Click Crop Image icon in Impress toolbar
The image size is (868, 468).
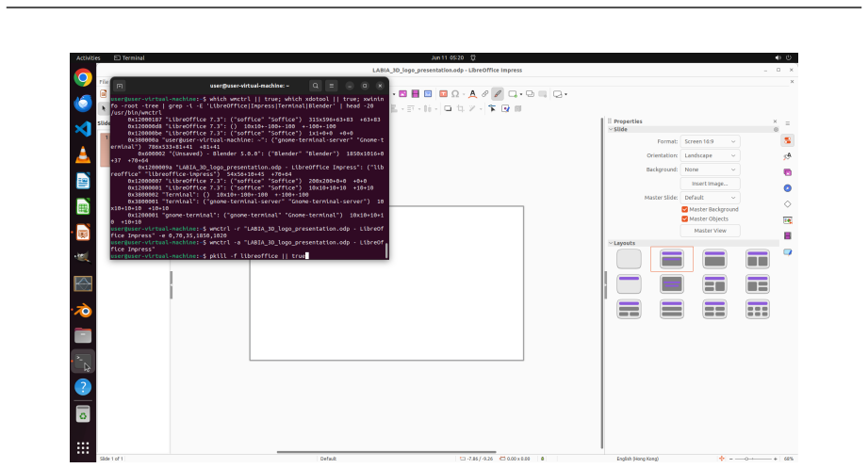pyautogui.click(x=460, y=108)
